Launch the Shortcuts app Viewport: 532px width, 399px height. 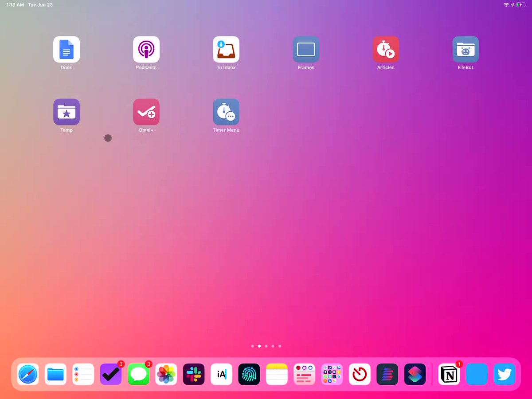pos(415,374)
